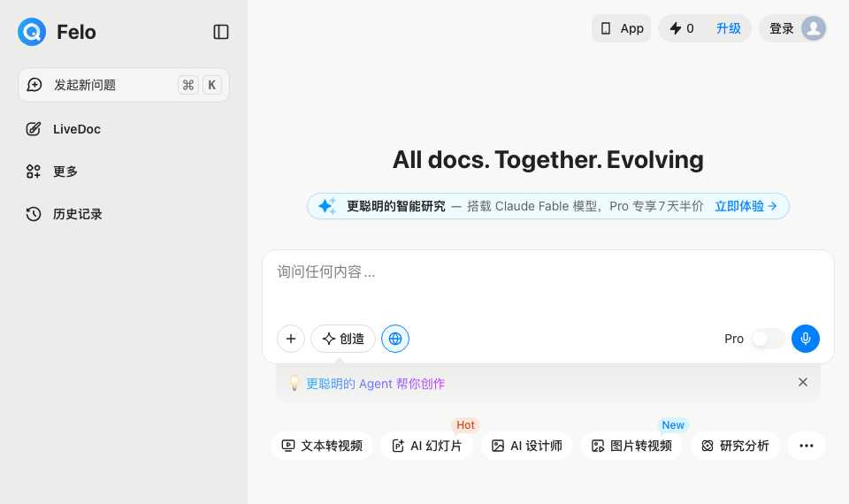Dismiss the Agent tip with X
This screenshot has width=849, height=504.
(x=802, y=382)
